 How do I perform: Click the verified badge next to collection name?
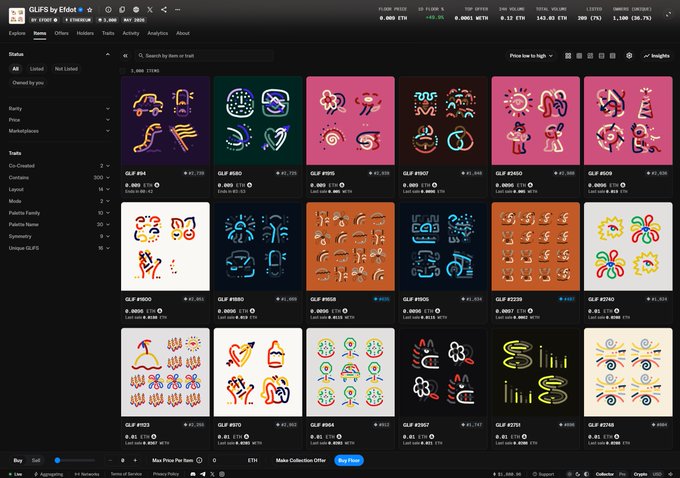(x=81, y=10)
